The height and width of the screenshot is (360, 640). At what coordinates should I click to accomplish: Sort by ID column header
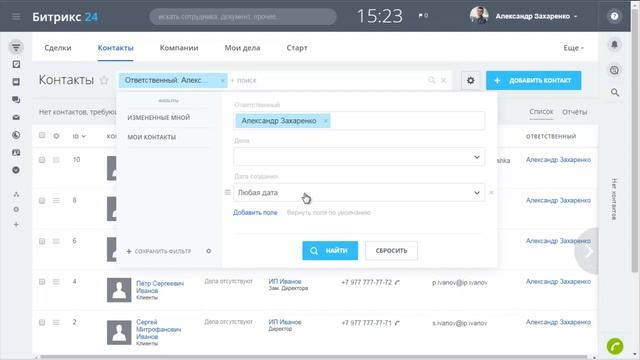pyautogui.click(x=79, y=136)
